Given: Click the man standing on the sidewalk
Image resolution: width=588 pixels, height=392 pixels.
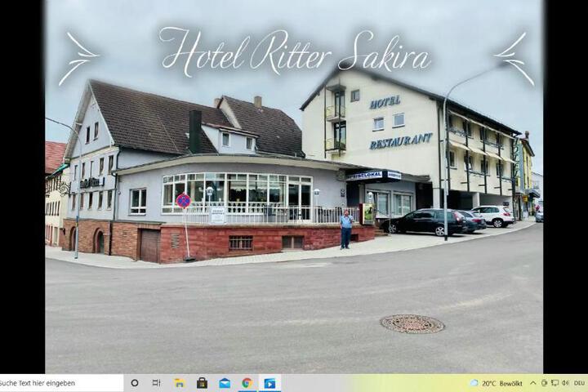Looking at the screenshot, I should (345, 229).
